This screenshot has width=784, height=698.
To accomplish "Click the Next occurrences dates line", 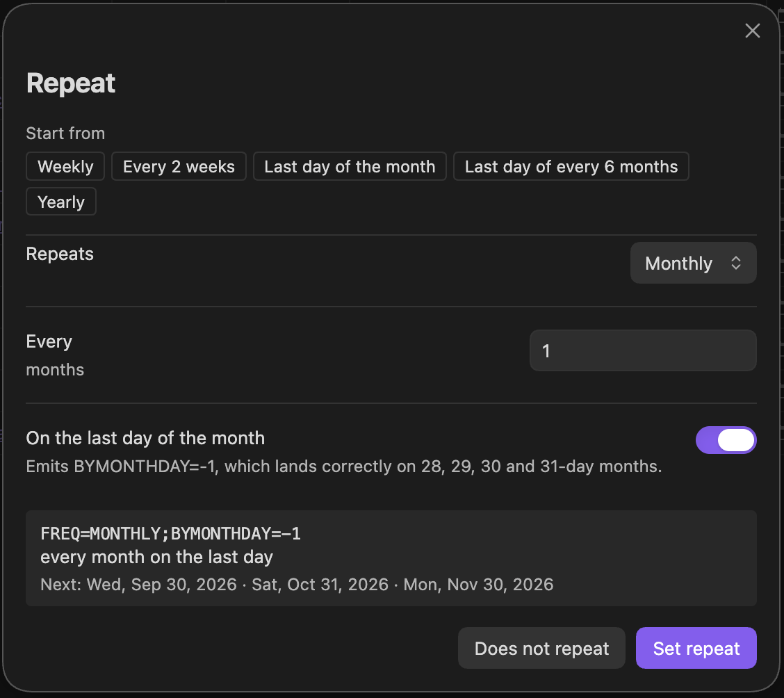I will (297, 585).
